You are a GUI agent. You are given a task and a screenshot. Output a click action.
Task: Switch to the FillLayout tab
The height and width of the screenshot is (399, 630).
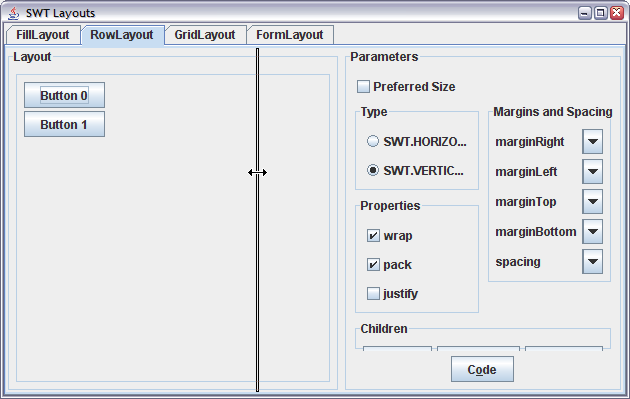coord(43,35)
